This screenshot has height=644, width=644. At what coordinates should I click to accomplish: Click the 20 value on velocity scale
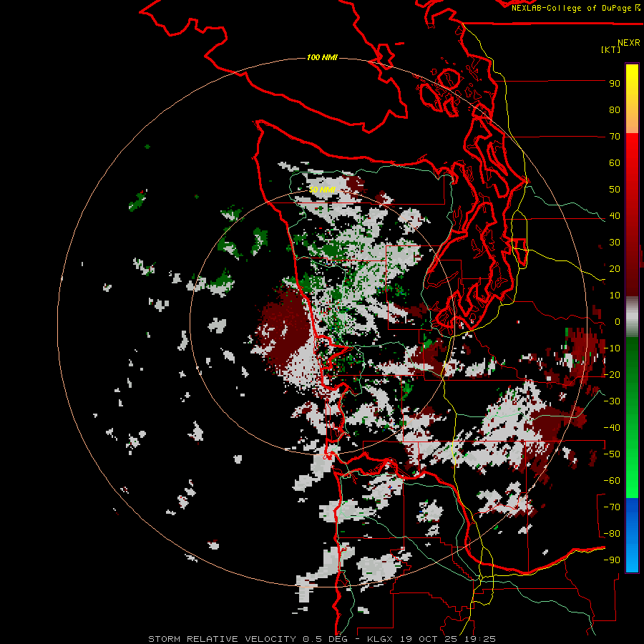click(x=615, y=268)
